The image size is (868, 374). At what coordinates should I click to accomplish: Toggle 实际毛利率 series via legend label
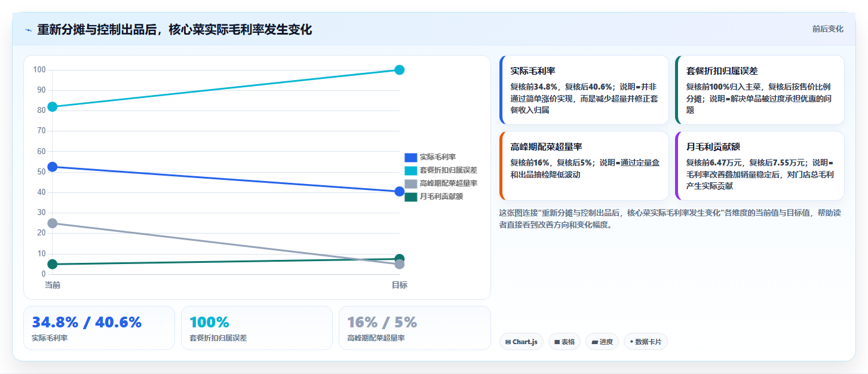click(437, 157)
